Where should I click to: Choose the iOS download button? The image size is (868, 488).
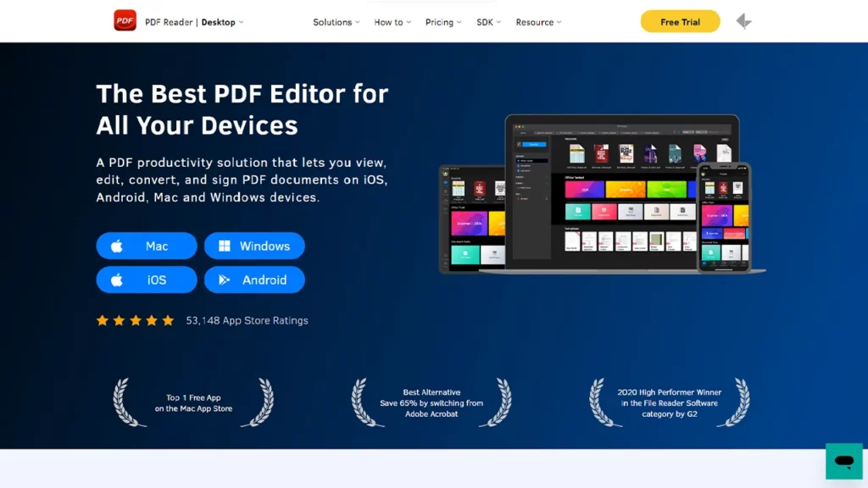[147, 280]
